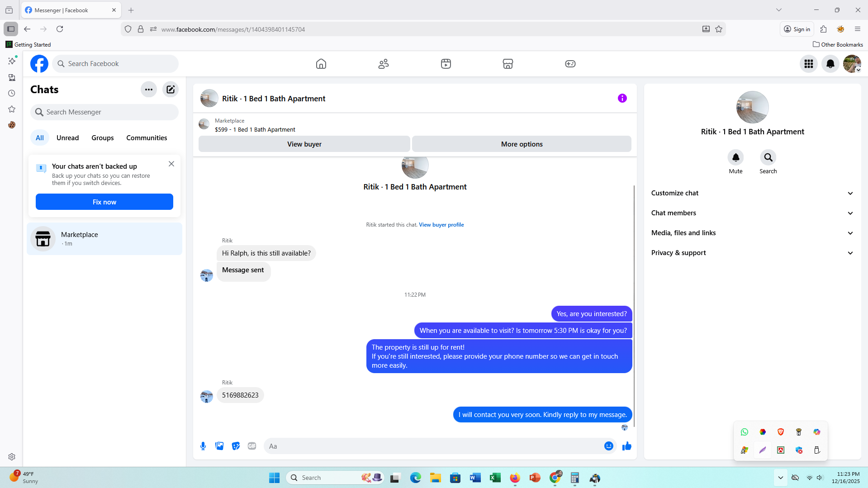Bookmark this page with the star icon
868x488 pixels.
tap(719, 29)
